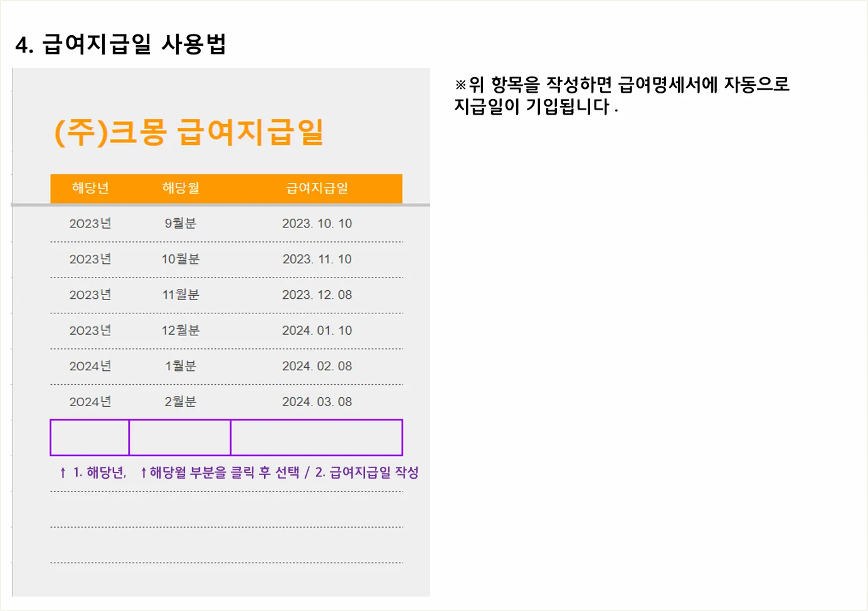
Task: Select the 11월분 cell
Action: pos(181,295)
